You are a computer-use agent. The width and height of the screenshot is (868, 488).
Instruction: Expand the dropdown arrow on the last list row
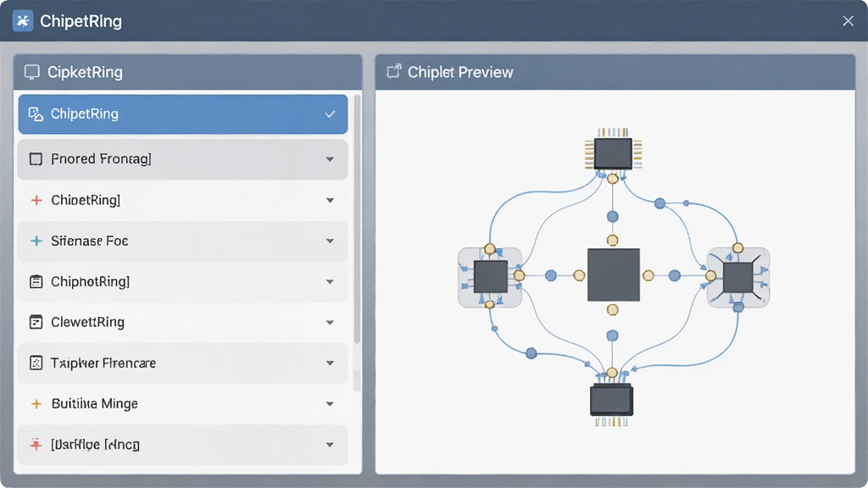[x=330, y=445]
